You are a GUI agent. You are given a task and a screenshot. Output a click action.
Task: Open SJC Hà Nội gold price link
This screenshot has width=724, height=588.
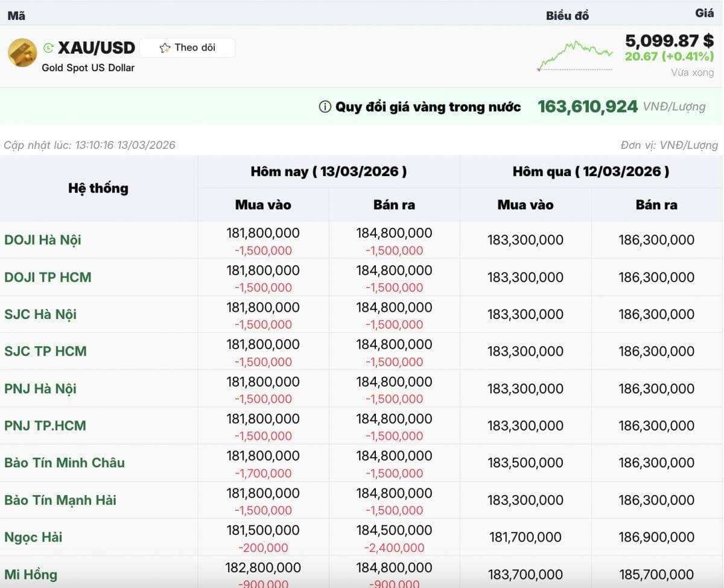pos(40,314)
